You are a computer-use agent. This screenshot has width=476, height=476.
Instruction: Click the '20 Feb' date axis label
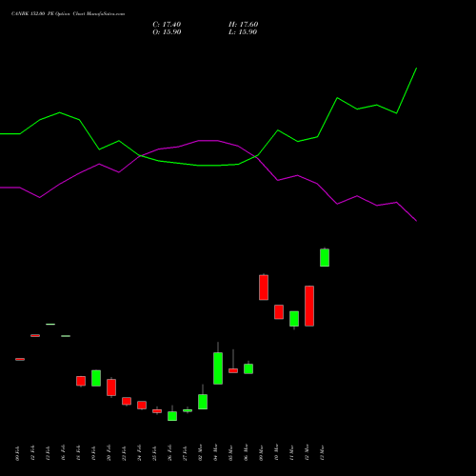(x=109, y=453)
